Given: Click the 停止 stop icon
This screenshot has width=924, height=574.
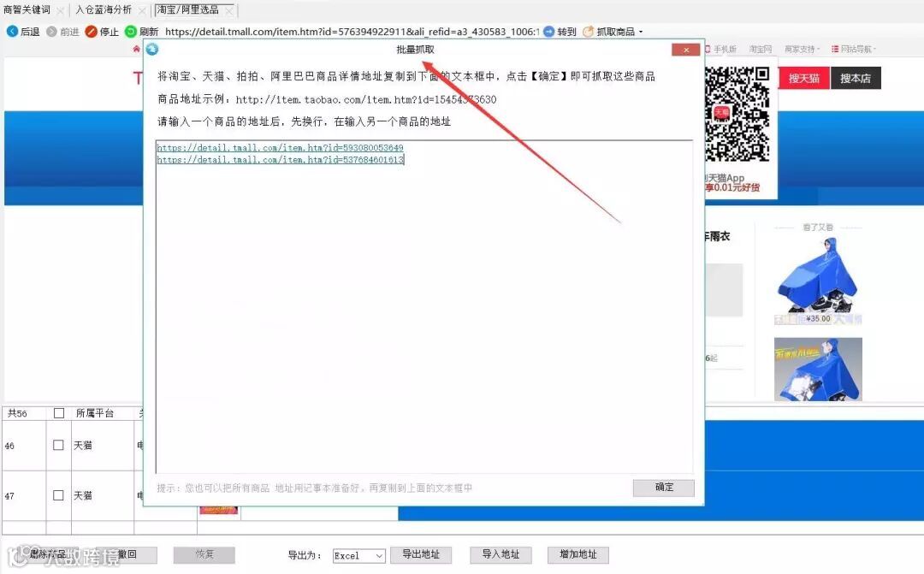Looking at the screenshot, I should 91,32.
